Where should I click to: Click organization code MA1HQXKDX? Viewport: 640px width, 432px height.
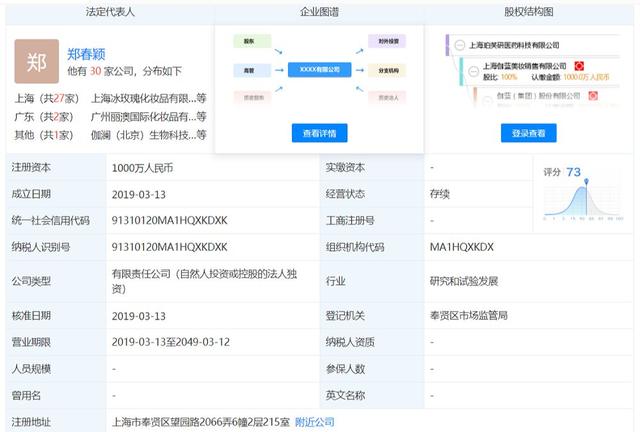pyautogui.click(x=462, y=247)
